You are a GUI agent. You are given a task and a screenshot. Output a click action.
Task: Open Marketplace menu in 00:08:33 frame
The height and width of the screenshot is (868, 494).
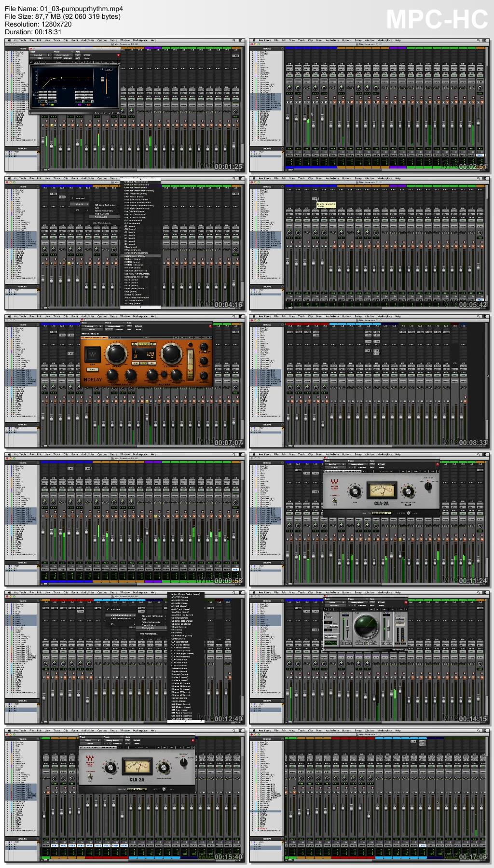click(384, 316)
